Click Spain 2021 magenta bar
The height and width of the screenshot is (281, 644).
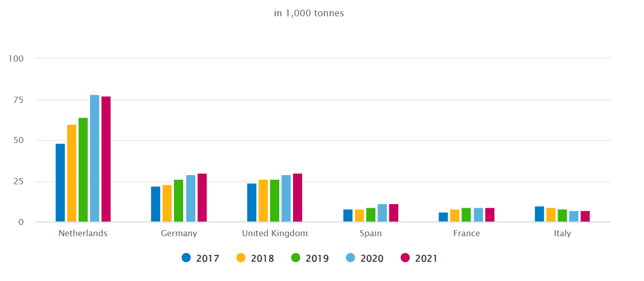click(394, 213)
